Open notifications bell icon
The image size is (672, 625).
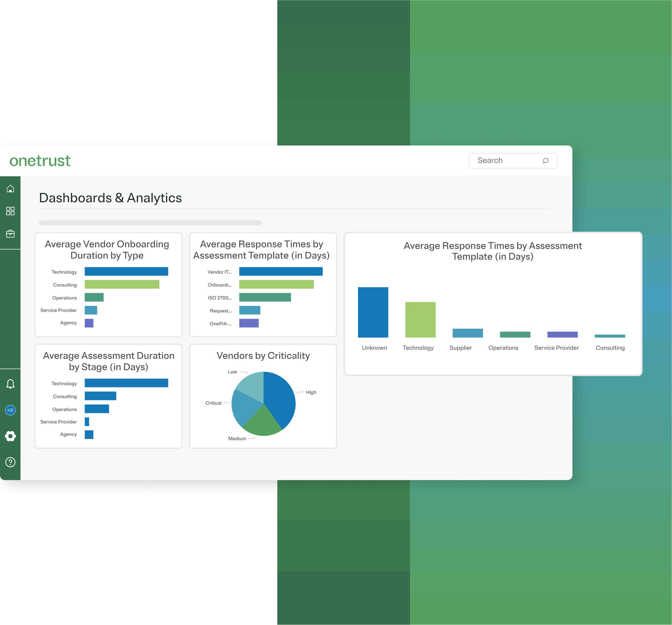click(10, 384)
